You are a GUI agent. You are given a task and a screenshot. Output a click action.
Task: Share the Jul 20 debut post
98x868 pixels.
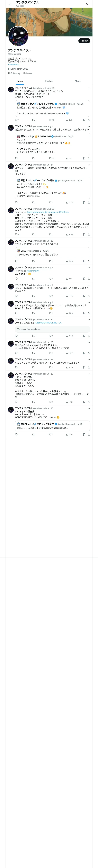click(89, 402)
